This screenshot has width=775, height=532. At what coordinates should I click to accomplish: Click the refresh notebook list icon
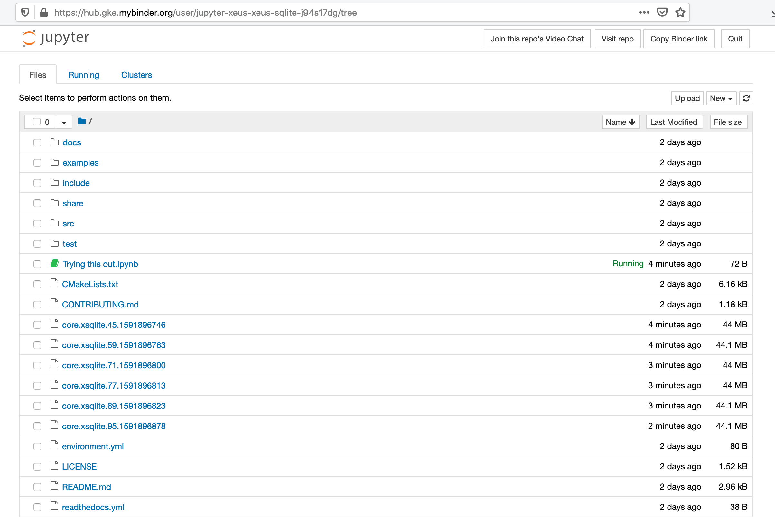746,98
